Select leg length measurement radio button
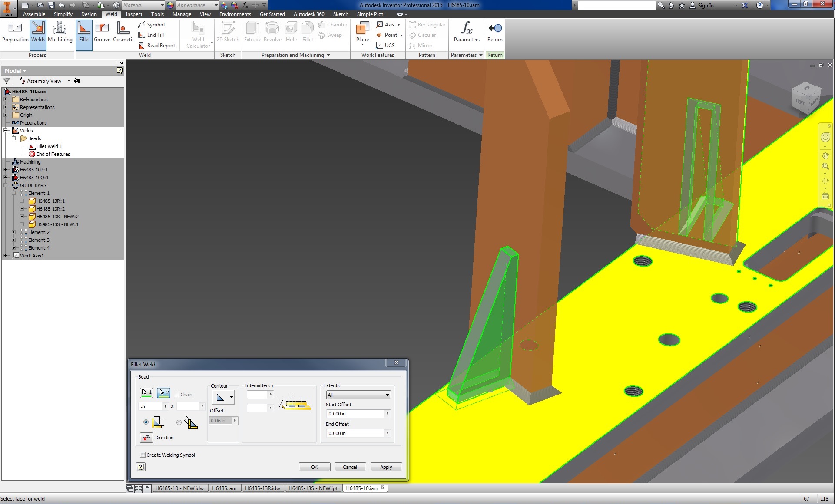835x504 pixels. coord(146,422)
